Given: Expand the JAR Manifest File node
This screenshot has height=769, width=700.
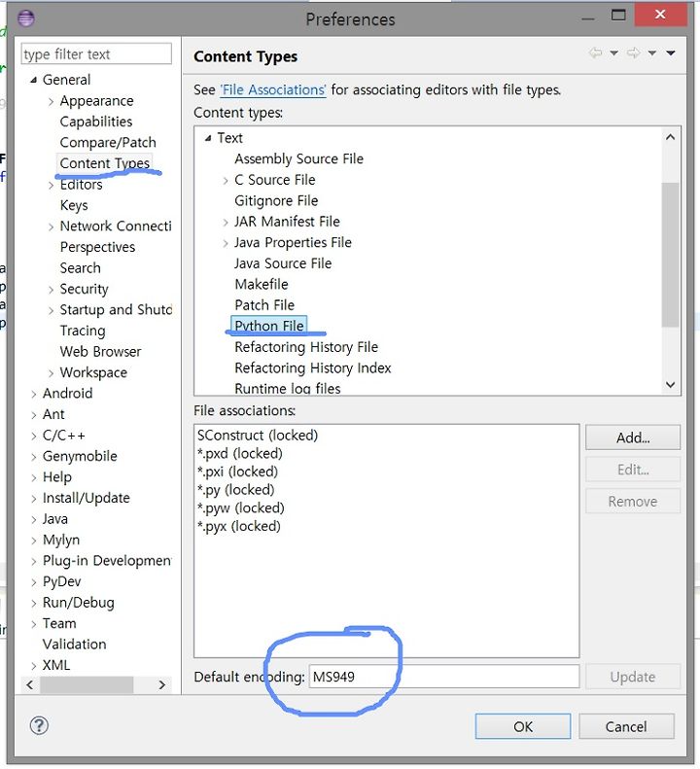Looking at the screenshot, I should 226,223.
